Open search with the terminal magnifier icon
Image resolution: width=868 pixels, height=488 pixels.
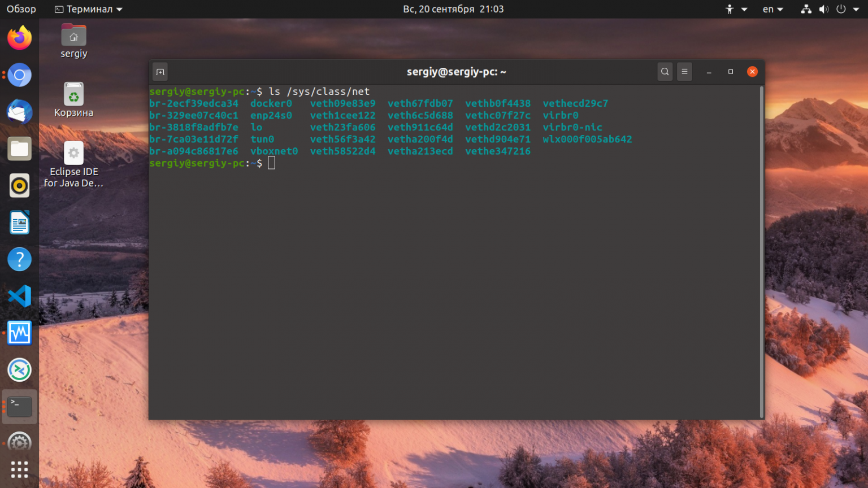[x=665, y=72]
